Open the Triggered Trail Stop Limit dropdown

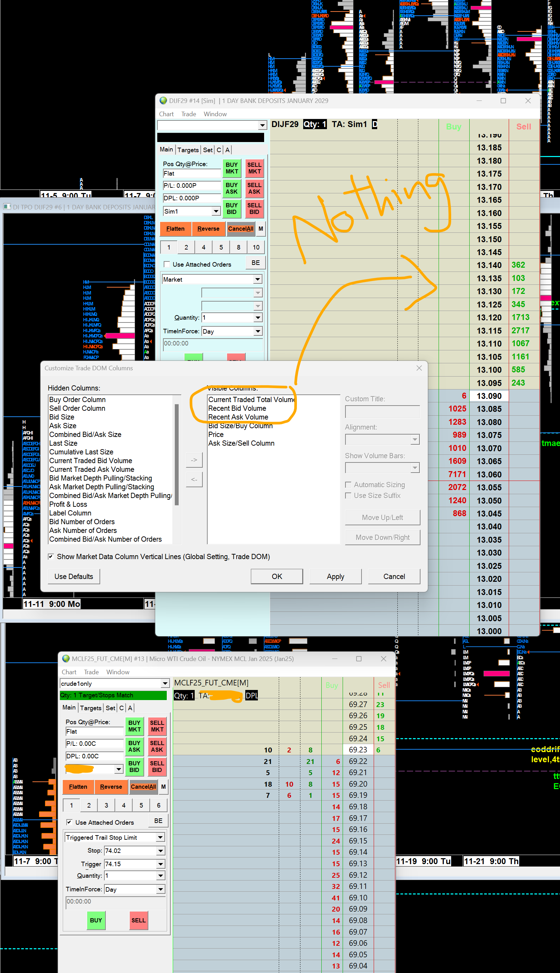coord(160,838)
